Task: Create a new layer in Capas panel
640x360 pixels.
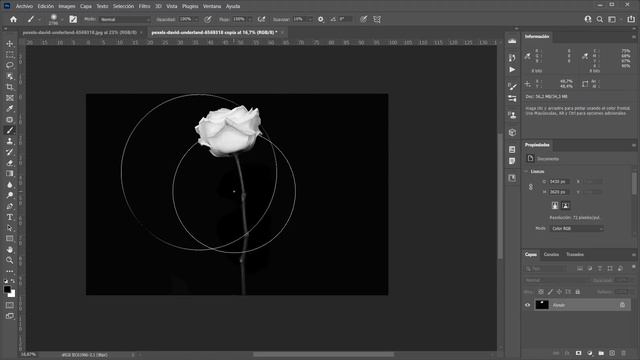Action: (x=612, y=353)
